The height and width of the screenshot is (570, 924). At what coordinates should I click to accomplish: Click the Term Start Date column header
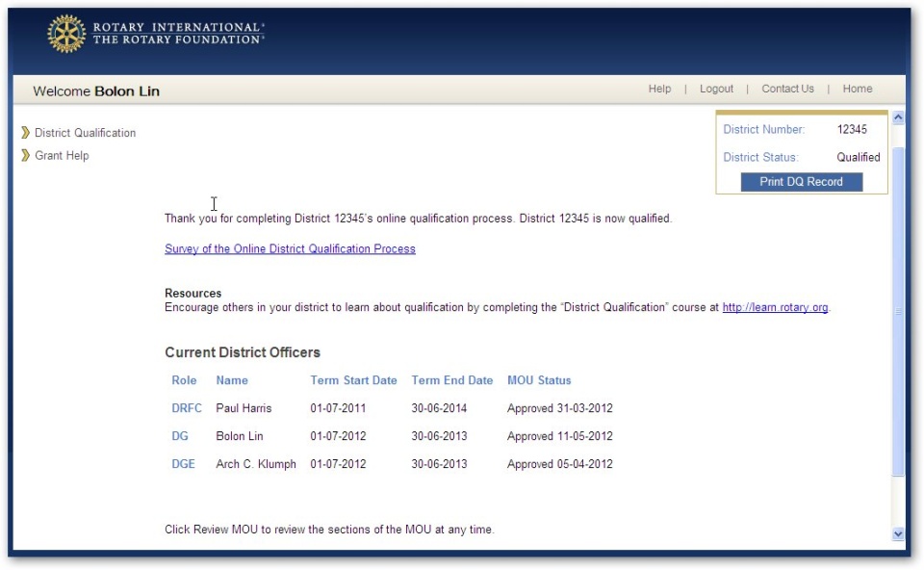353,380
